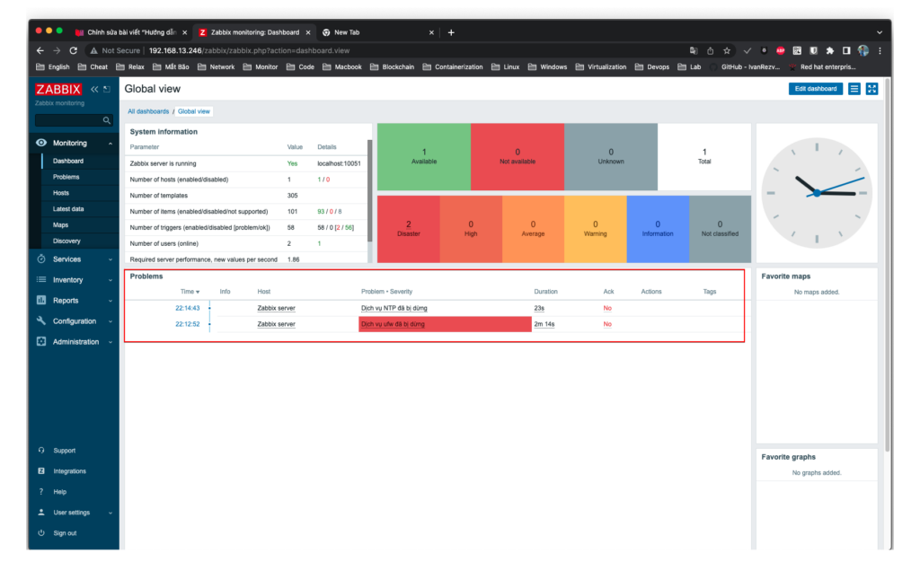Focus the sidebar search field

[68, 120]
